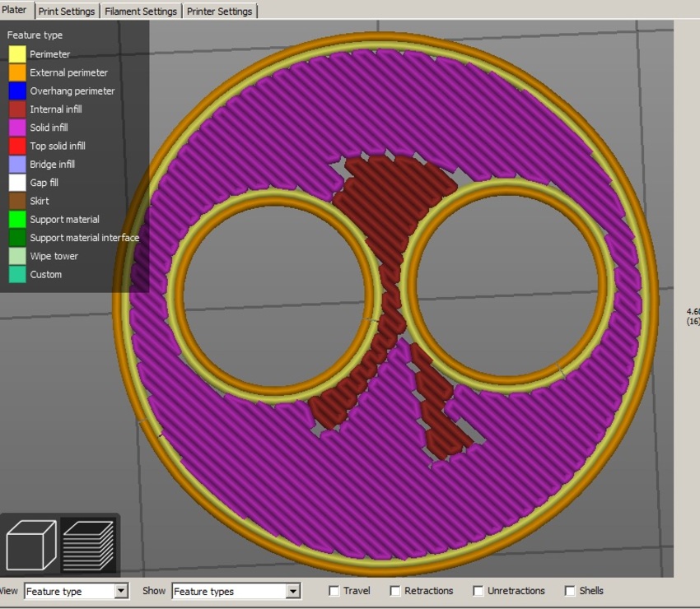Click the blue Overhang perimeter swatch
Screen dimensions: 700x609
(x=17, y=91)
